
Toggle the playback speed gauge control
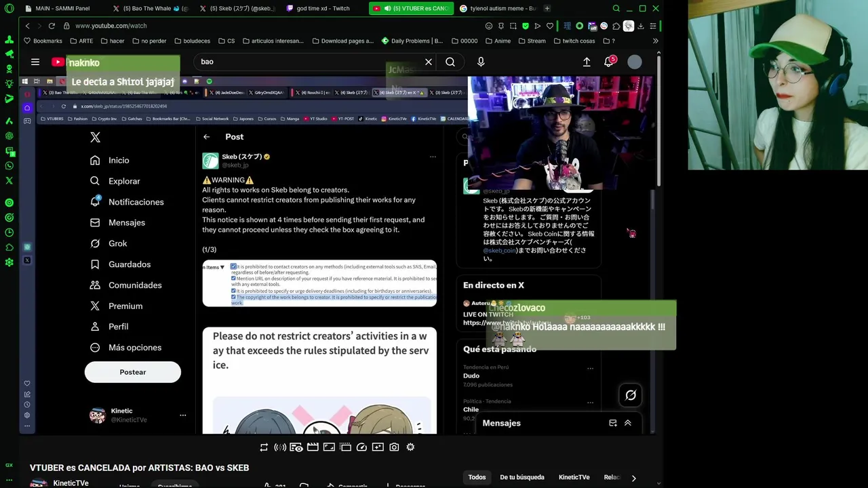coord(361,447)
